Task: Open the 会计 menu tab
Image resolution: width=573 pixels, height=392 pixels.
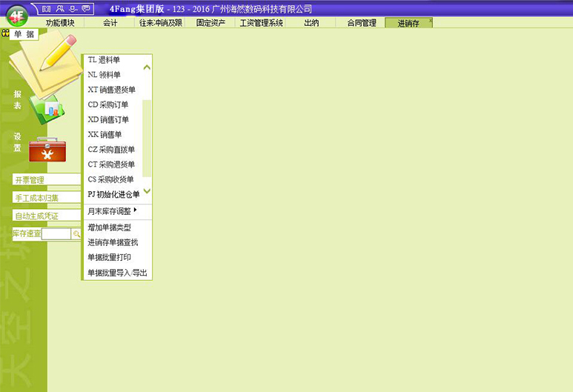Action: [x=110, y=23]
